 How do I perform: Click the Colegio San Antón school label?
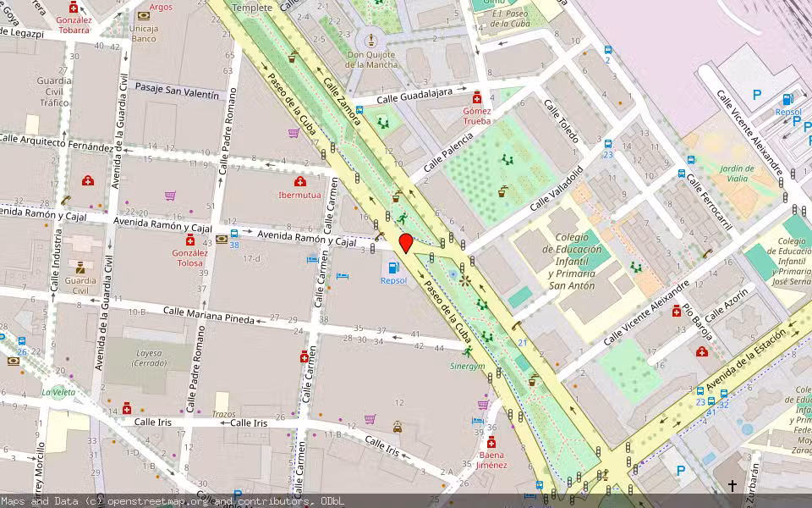point(572,262)
